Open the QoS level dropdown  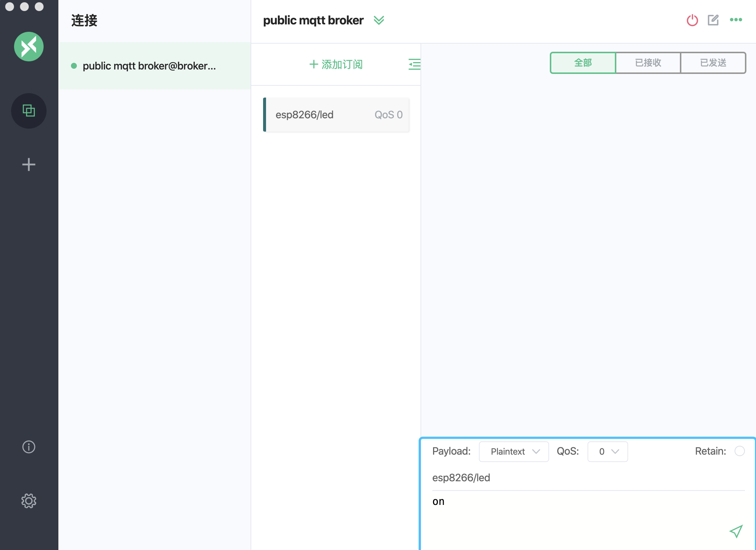(x=607, y=451)
